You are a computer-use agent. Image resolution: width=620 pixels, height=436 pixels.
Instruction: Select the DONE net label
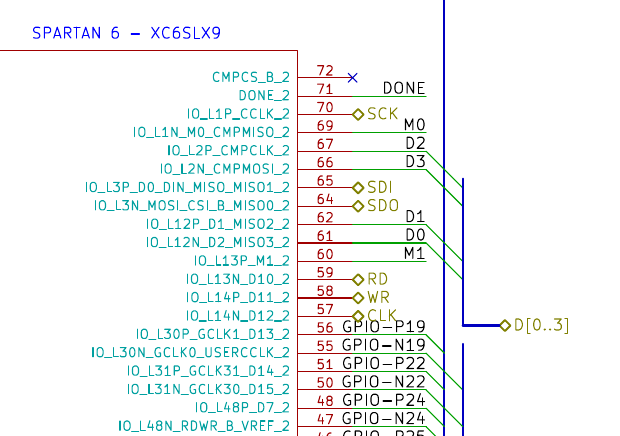click(404, 88)
